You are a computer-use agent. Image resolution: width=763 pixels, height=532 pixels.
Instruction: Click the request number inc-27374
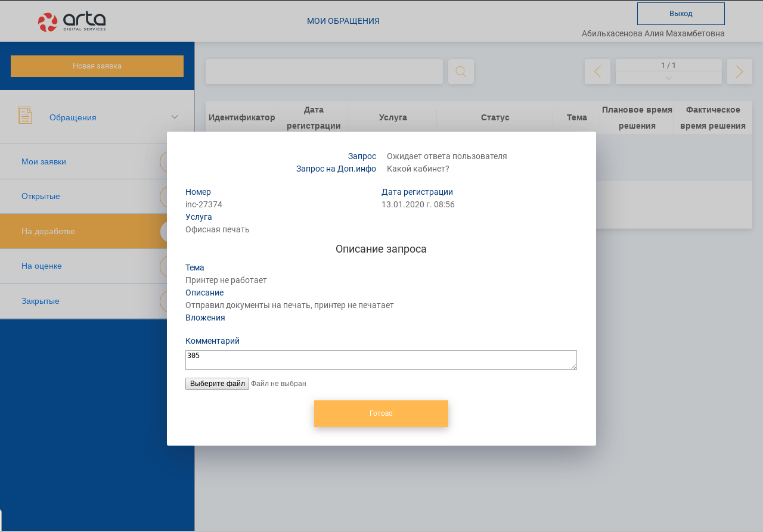pos(204,204)
